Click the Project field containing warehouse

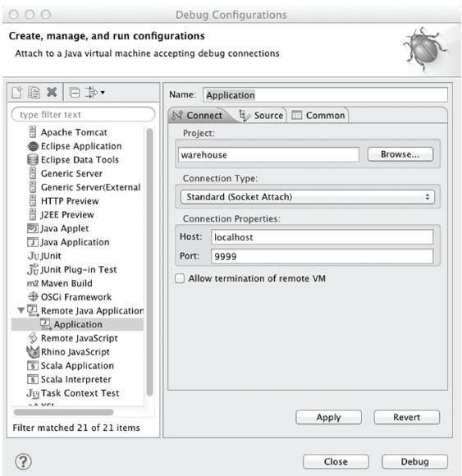[x=268, y=155]
